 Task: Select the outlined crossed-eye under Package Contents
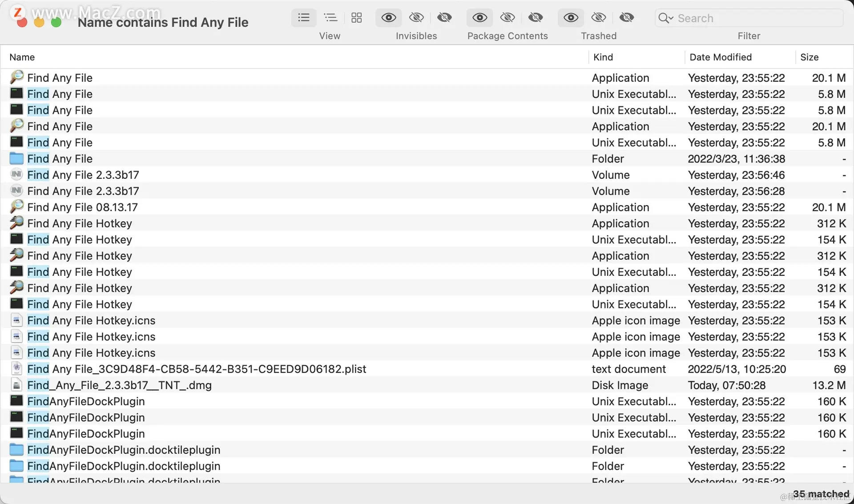(507, 18)
